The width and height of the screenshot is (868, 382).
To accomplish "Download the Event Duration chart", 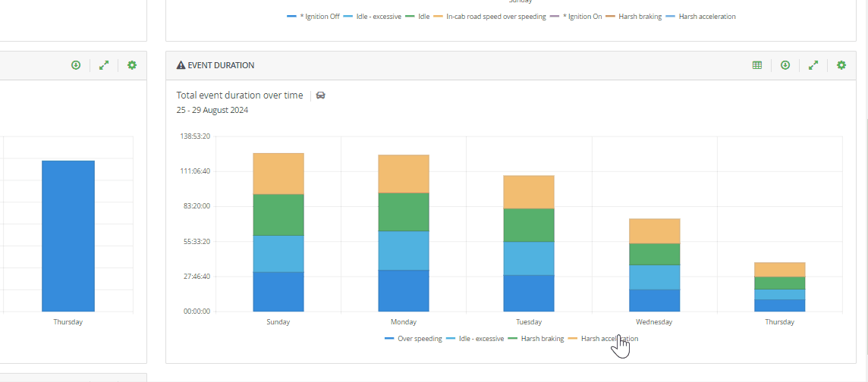I will [785, 65].
